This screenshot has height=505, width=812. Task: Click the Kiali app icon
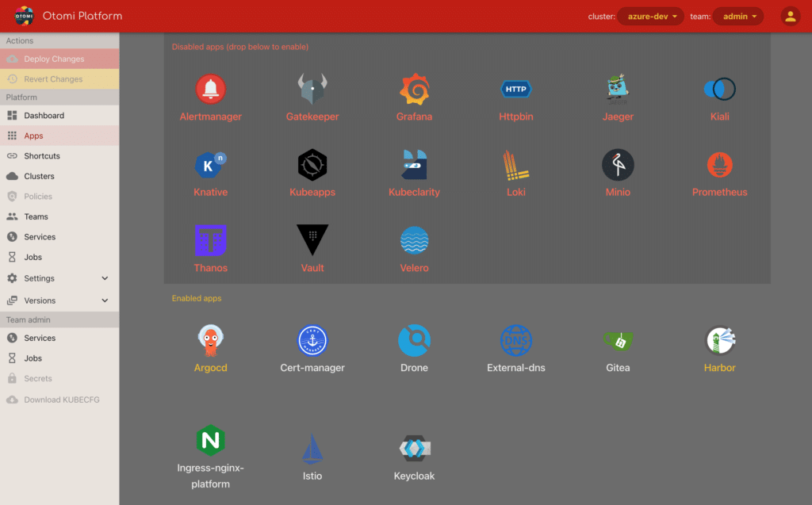tap(719, 89)
